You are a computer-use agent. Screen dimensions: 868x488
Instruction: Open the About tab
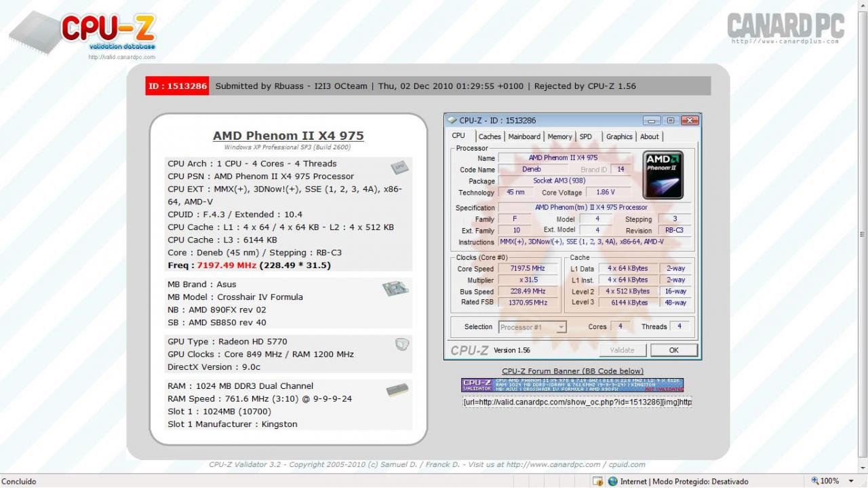click(650, 136)
